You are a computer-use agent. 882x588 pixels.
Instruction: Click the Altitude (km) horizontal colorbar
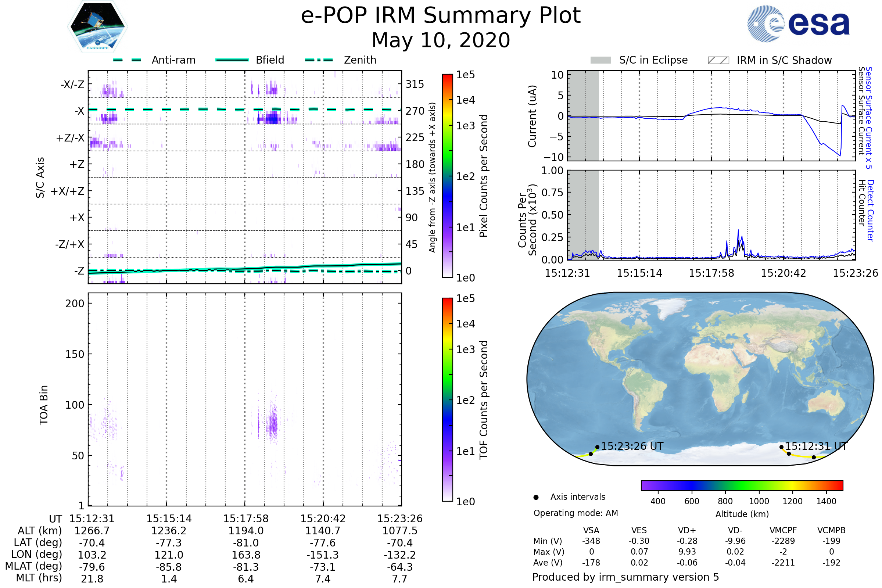click(742, 485)
